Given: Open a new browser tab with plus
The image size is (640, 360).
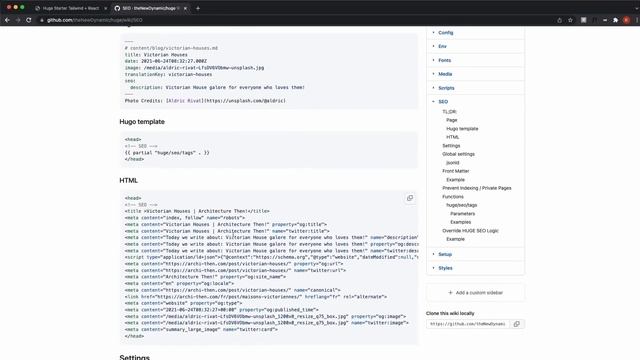Looking at the screenshot, I should tap(198, 8).
